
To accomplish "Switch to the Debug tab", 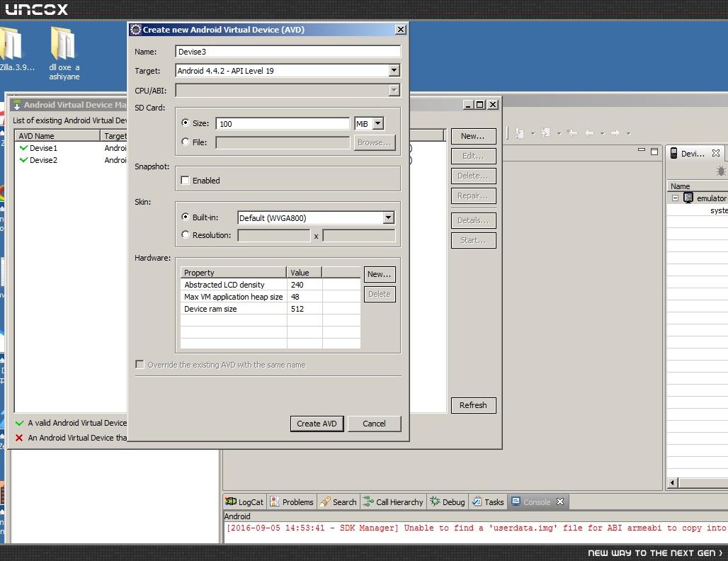I will click(448, 502).
